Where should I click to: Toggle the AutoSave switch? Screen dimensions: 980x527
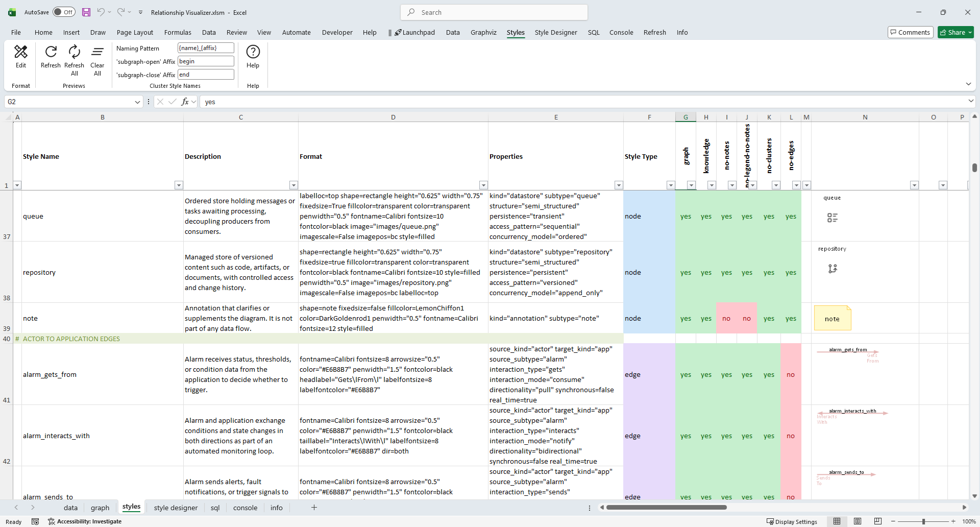pyautogui.click(x=64, y=12)
